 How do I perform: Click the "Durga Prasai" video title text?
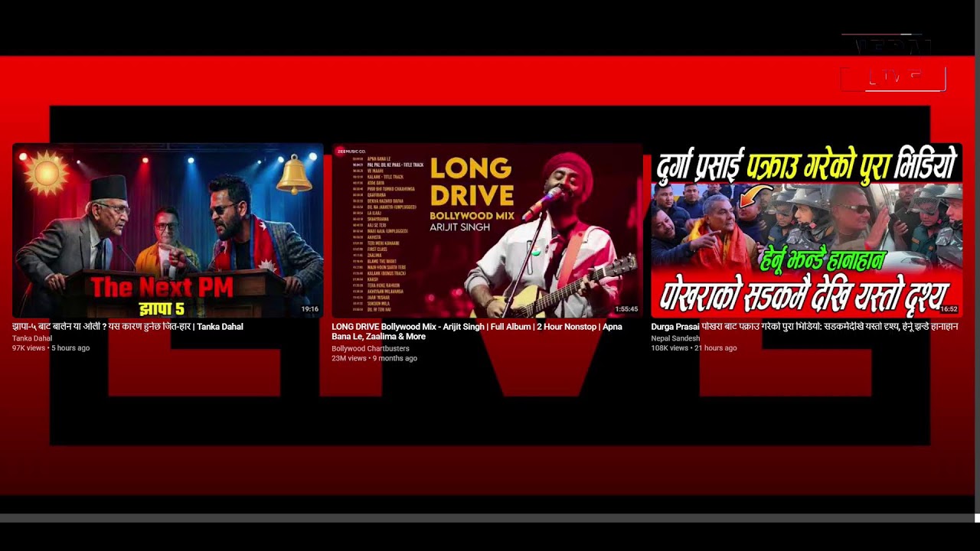(x=805, y=327)
